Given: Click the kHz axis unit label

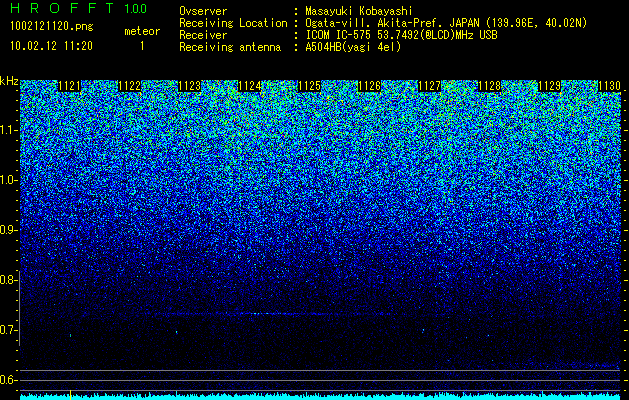Looking at the screenshot, I should pyautogui.click(x=9, y=81).
